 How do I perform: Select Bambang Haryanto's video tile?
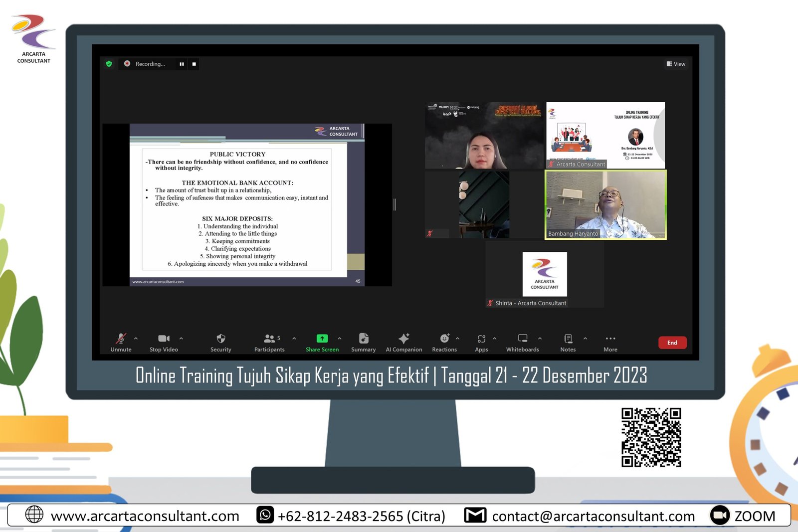point(605,205)
